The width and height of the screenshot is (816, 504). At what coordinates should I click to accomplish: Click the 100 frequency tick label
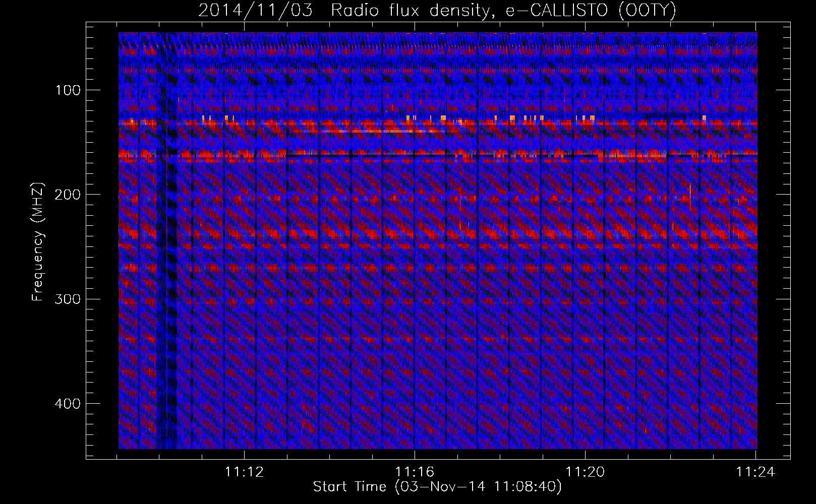pos(68,90)
